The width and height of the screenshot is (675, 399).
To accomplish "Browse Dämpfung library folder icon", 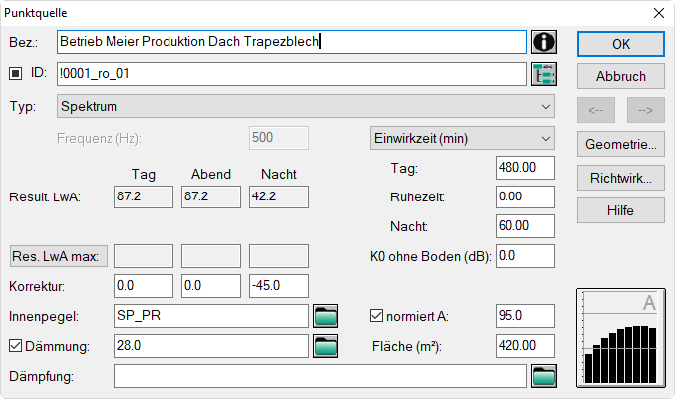I will (x=544, y=376).
